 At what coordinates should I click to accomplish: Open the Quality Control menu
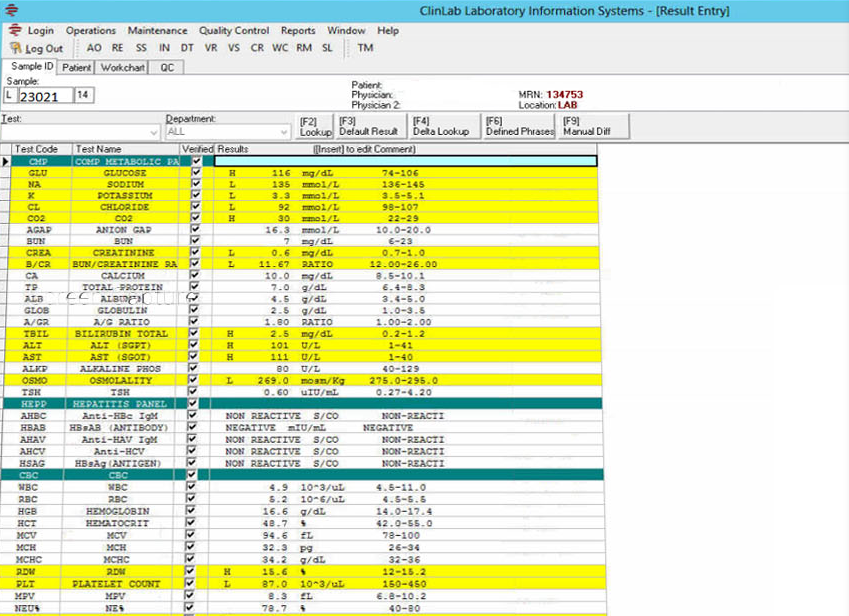point(233,30)
